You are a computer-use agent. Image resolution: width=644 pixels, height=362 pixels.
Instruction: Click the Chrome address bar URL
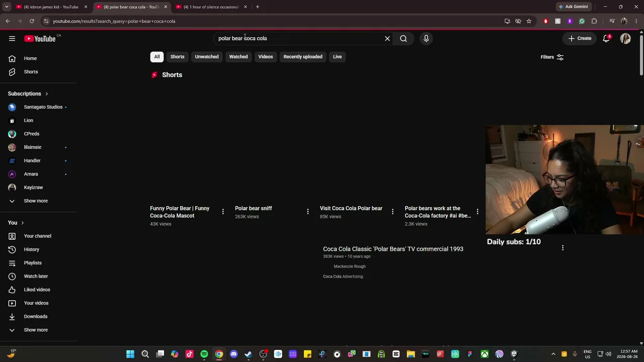pyautogui.click(x=114, y=21)
